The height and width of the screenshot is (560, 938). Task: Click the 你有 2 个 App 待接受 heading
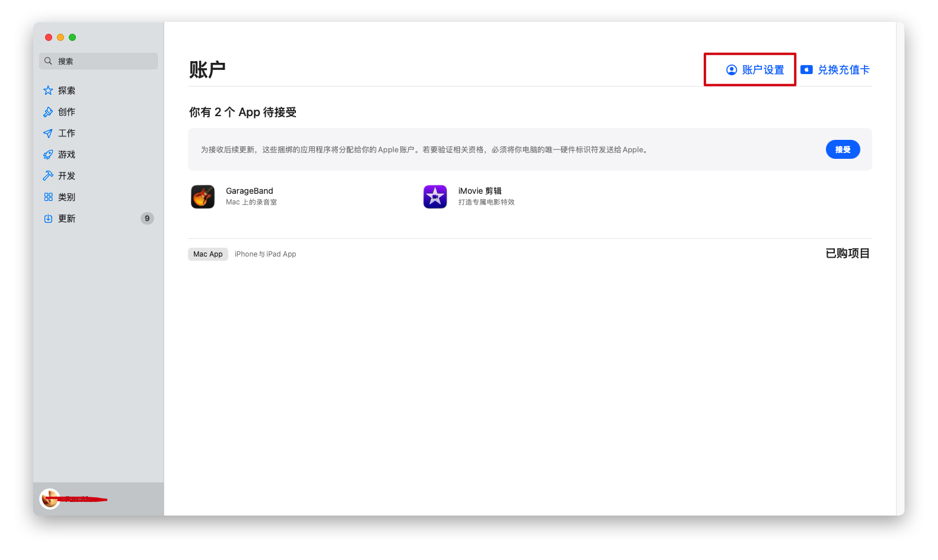(243, 112)
